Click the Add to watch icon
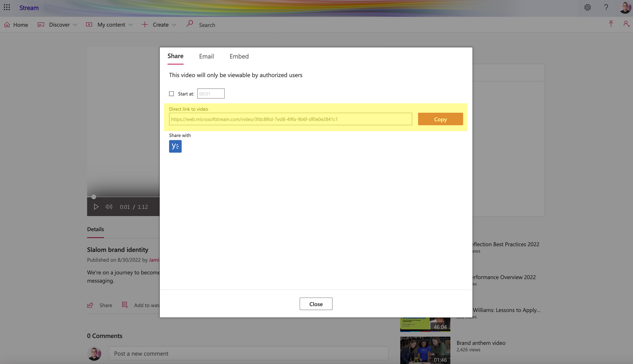This screenshot has width=633, height=364. click(125, 304)
